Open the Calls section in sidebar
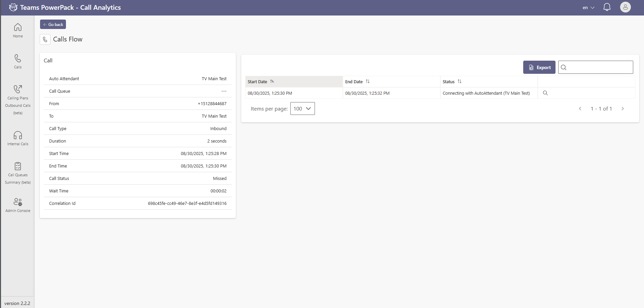The image size is (644, 308). pos(18,61)
